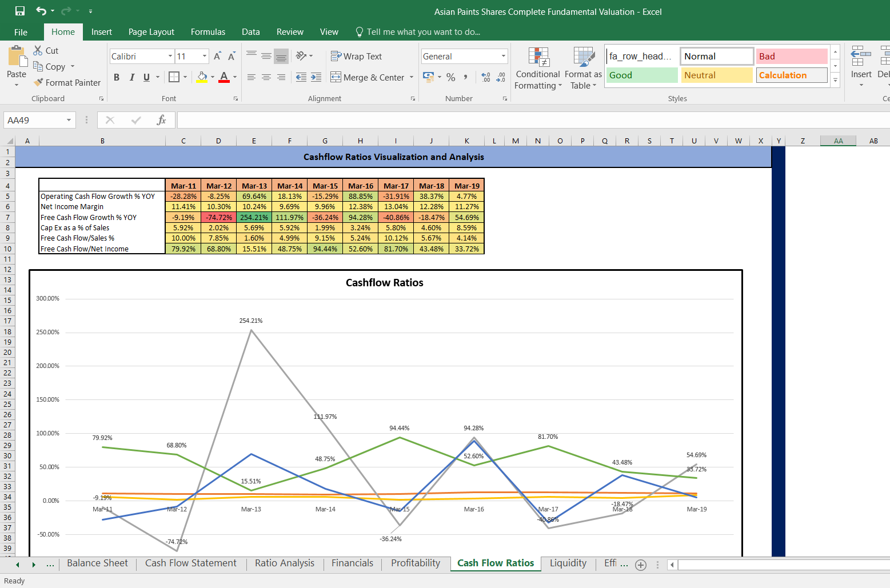The height and width of the screenshot is (588, 890).
Task: Click the Redo arrow icon
Action: (66, 11)
